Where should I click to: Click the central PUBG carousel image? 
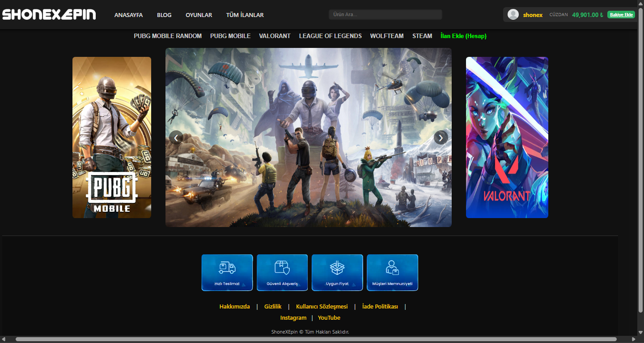click(x=309, y=137)
